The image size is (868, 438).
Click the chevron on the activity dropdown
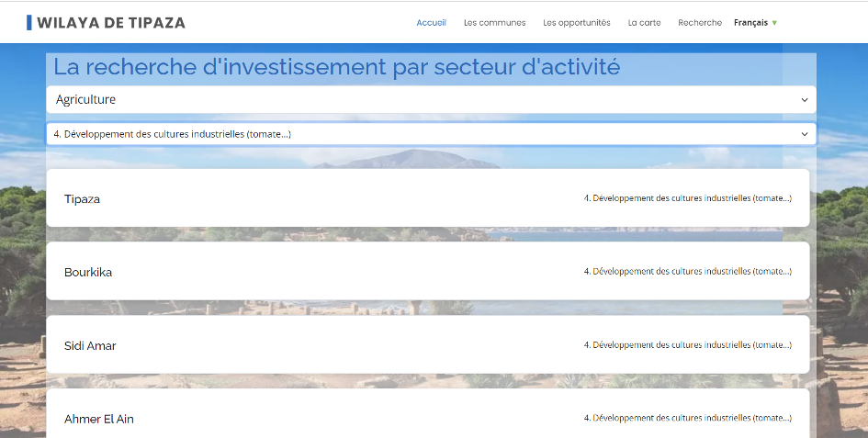805,134
